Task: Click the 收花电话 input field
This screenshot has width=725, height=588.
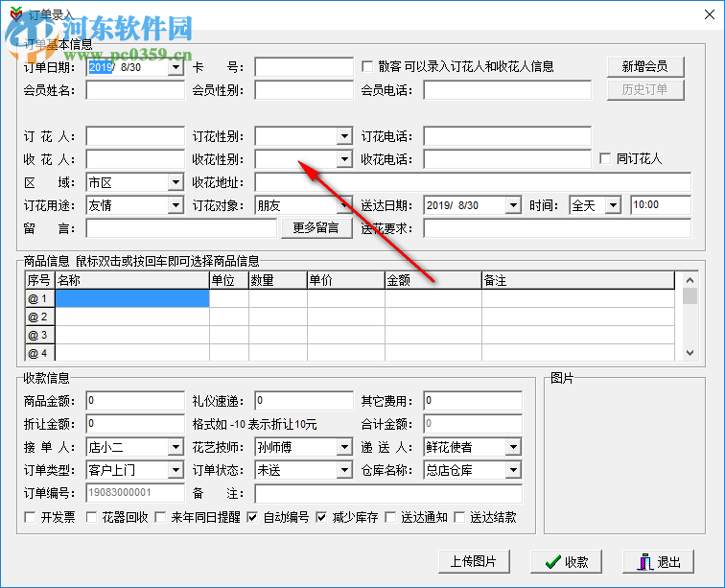Action: [507, 159]
